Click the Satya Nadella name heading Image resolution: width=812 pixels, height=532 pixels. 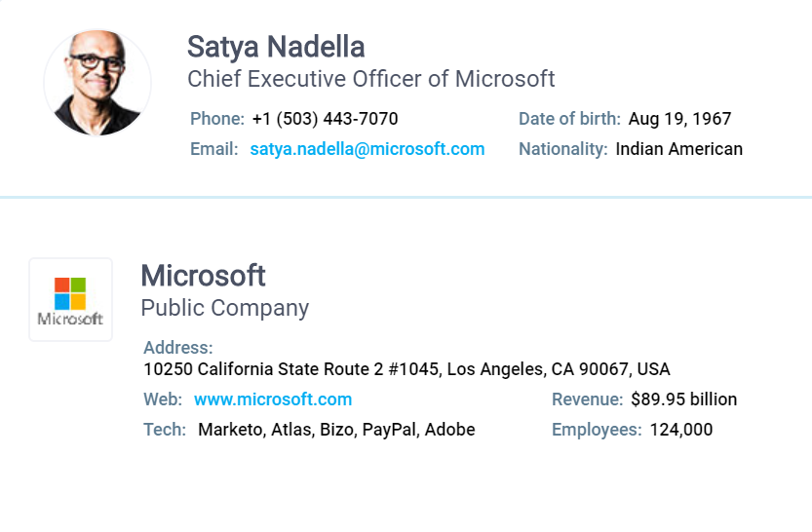[276, 46]
